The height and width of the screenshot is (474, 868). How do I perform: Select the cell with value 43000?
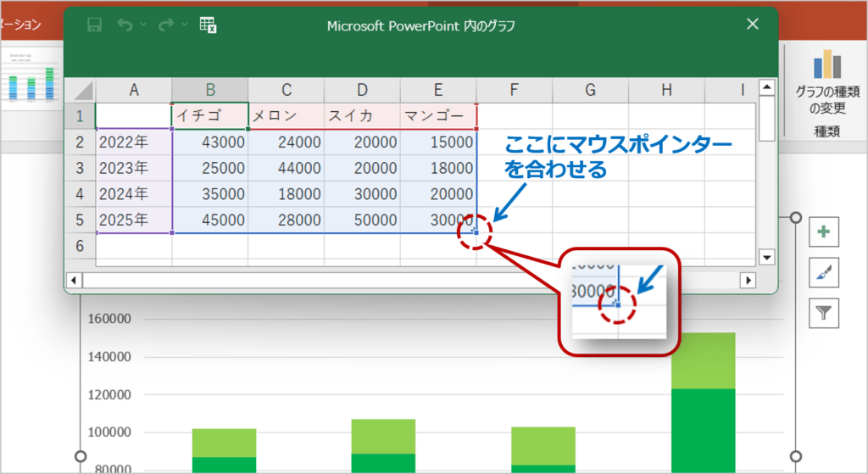pos(210,142)
